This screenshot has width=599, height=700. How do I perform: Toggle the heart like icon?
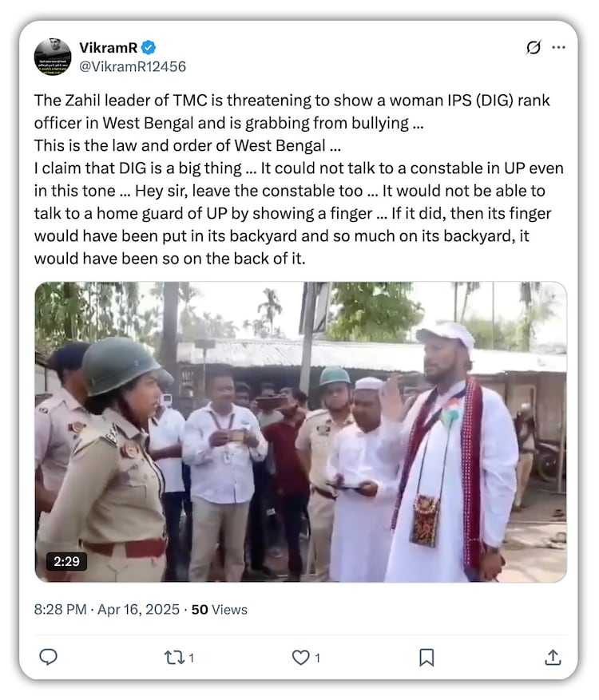[x=300, y=657]
